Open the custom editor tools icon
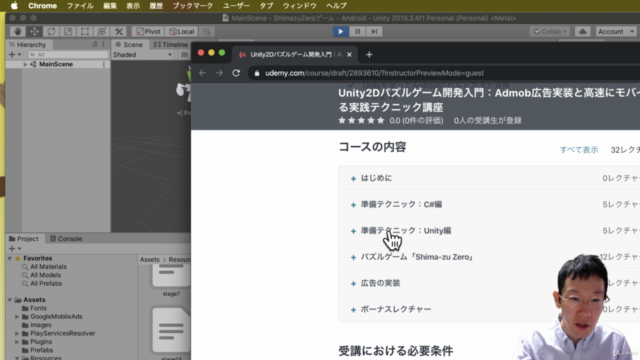Viewport: 640px width, 360px height. click(118, 31)
